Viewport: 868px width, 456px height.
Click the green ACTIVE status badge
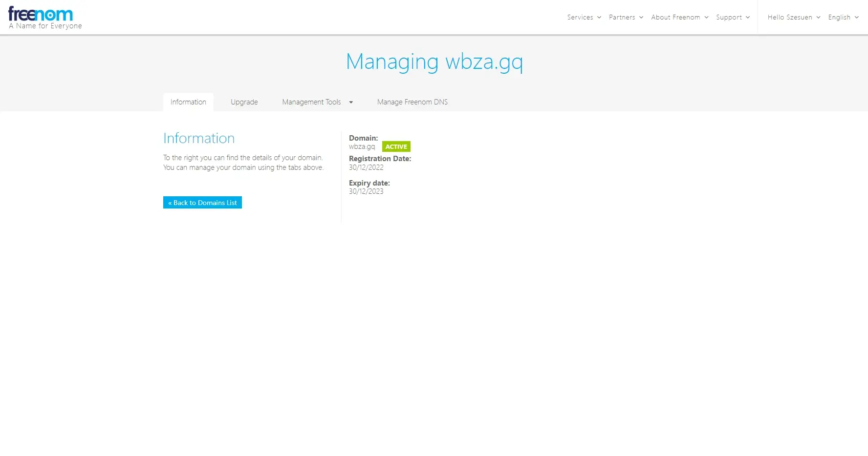396,146
